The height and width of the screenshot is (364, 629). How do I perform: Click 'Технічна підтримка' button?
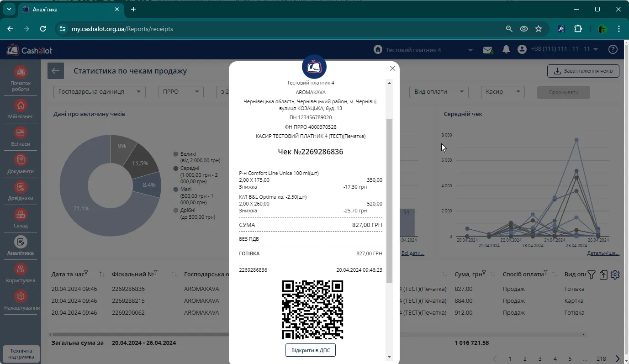click(21, 354)
